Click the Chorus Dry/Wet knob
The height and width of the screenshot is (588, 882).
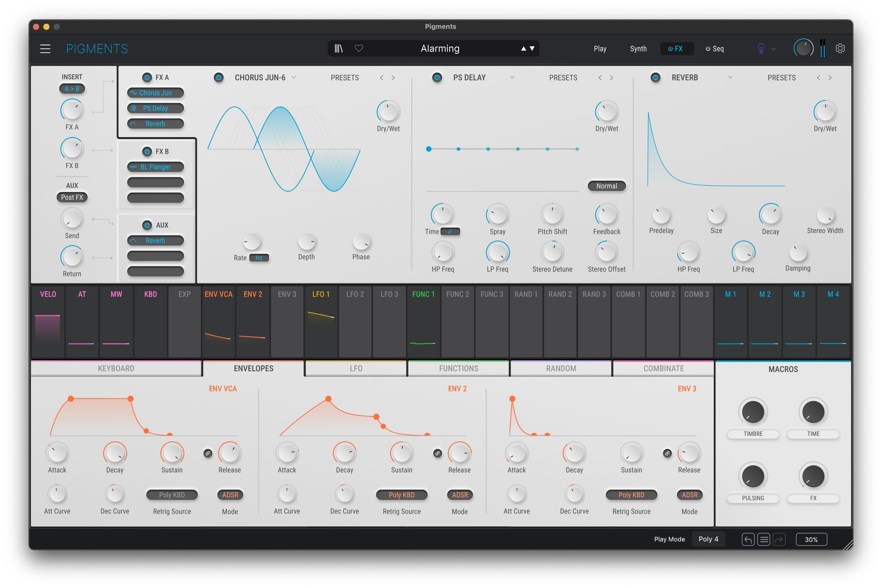[x=388, y=112]
